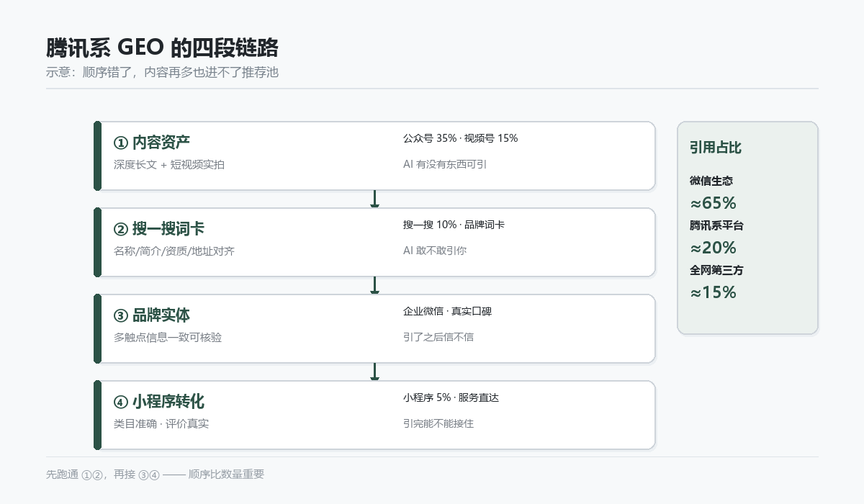Click the text 多触点信息一致可核验
The width and height of the screenshot is (864, 504).
click(168, 338)
